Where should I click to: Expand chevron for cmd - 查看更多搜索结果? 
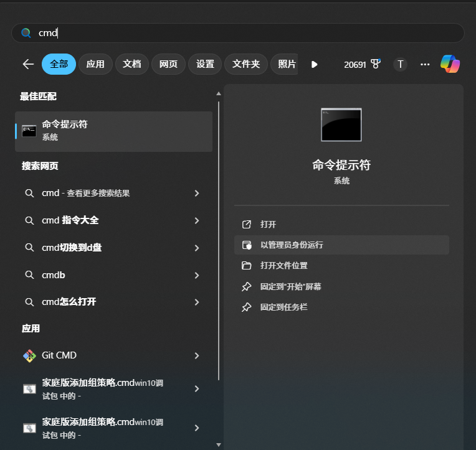pos(197,193)
